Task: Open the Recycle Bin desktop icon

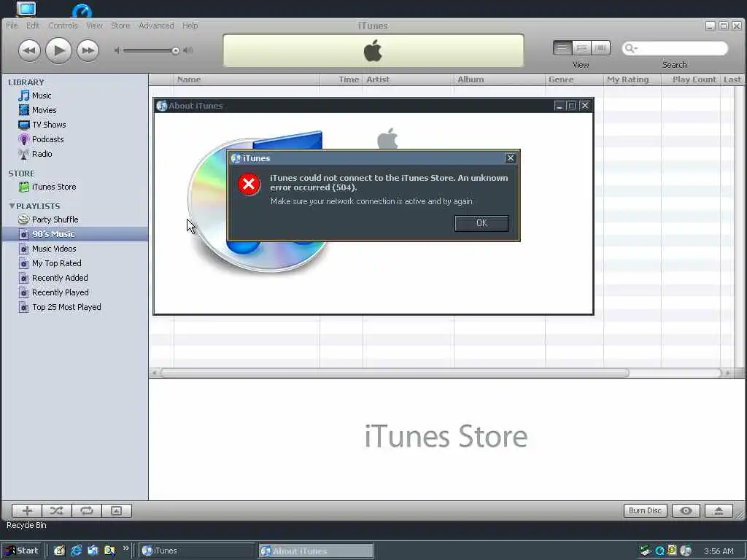Action: click(26, 525)
